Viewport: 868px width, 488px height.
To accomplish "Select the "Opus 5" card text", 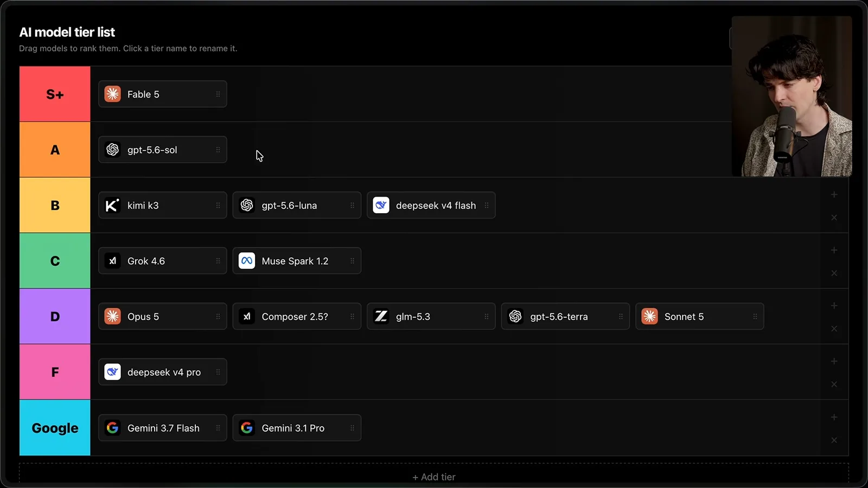I will click(143, 317).
